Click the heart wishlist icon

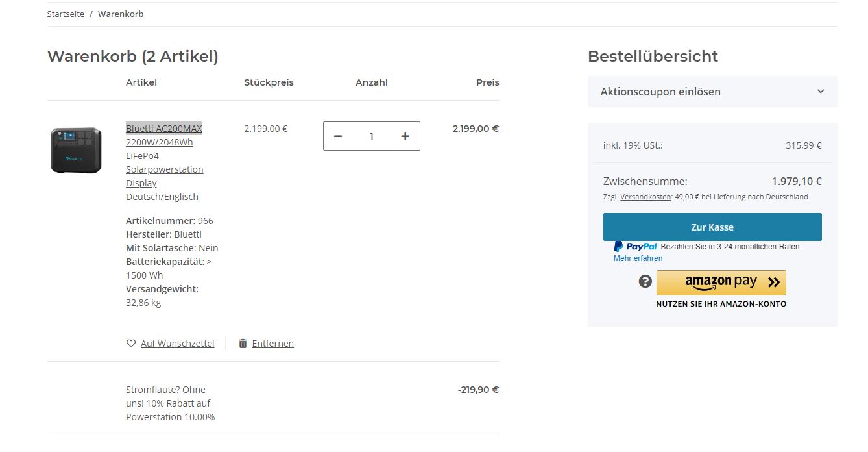coord(131,344)
